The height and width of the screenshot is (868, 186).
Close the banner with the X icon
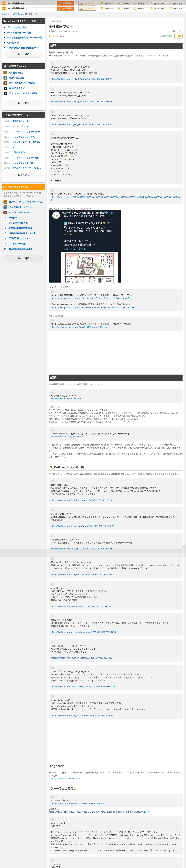click(x=184, y=548)
